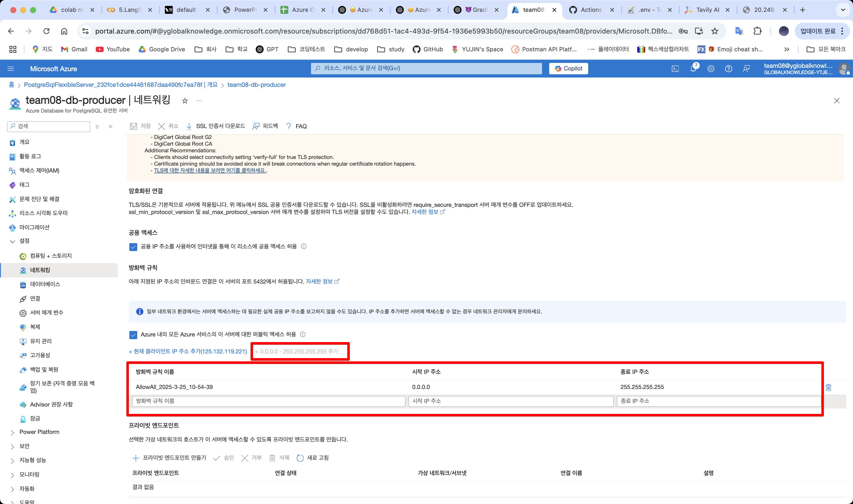Open 자세한 정보 link under 암호화된 연결
Screen dimensions: 853x504
coord(428,212)
